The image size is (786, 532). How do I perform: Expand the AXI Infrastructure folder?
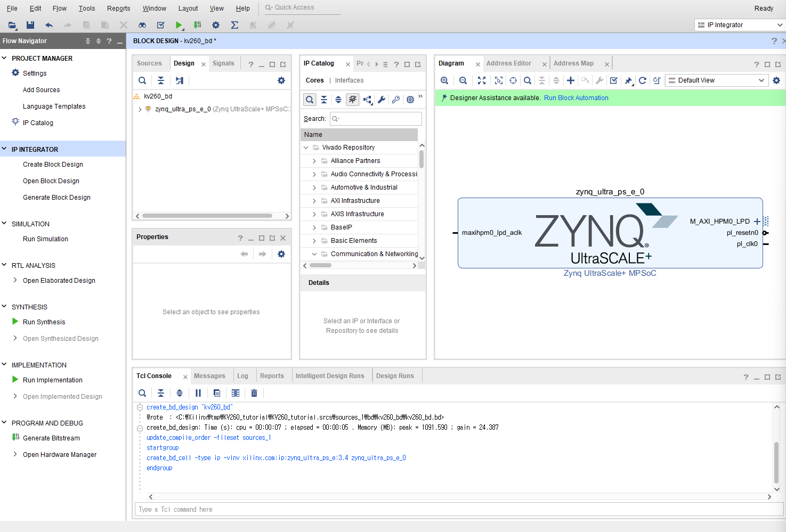[314, 201]
